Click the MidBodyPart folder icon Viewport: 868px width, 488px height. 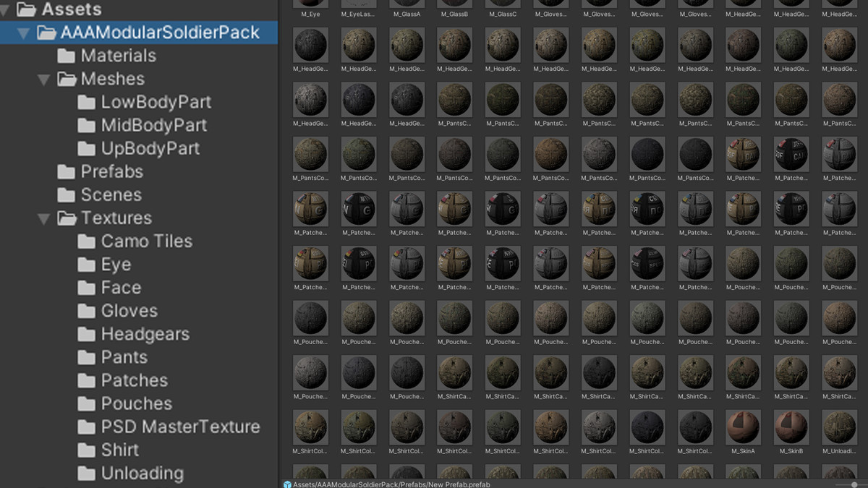click(87, 125)
